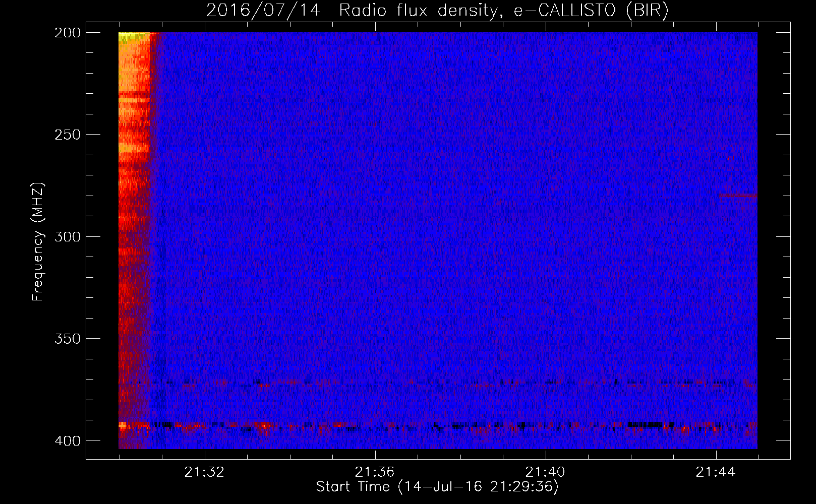Click the 400 frequency tick label
Screen dimensions: 816x504
pos(67,441)
